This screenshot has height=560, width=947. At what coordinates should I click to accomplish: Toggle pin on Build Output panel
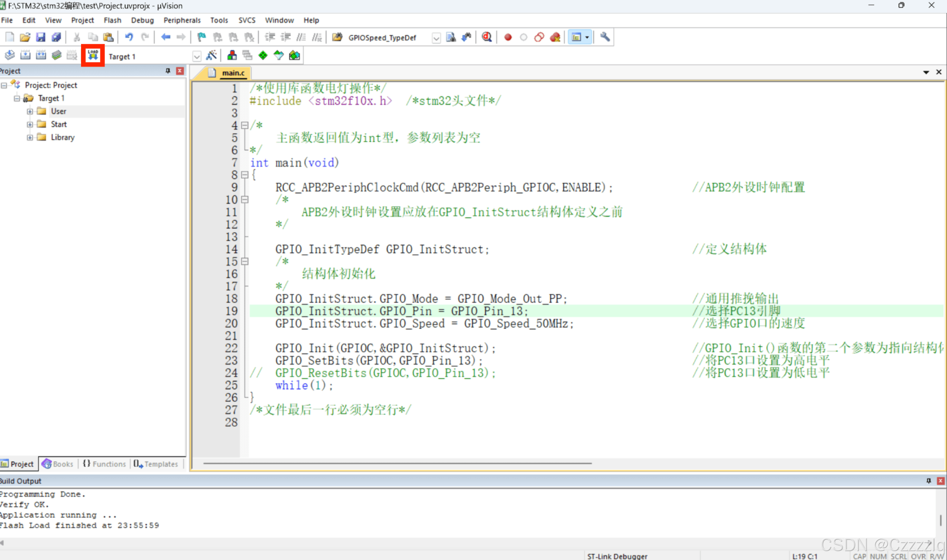pyautogui.click(x=928, y=481)
